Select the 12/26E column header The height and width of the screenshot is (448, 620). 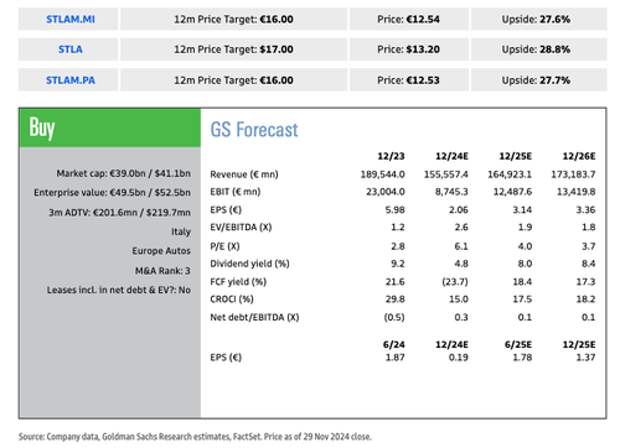[577, 156]
